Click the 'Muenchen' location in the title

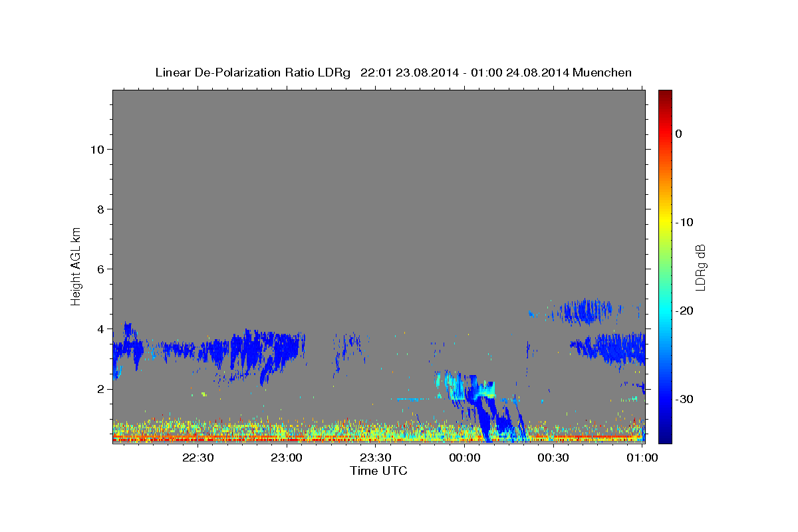pos(602,72)
